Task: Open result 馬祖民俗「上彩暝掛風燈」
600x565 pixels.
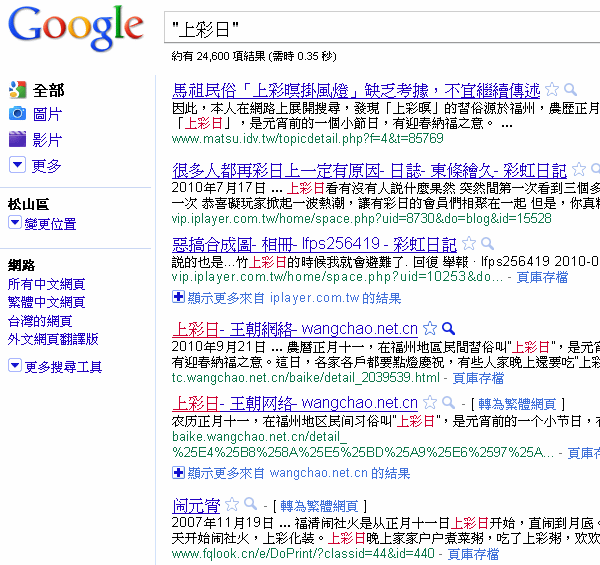Action: click(x=356, y=91)
